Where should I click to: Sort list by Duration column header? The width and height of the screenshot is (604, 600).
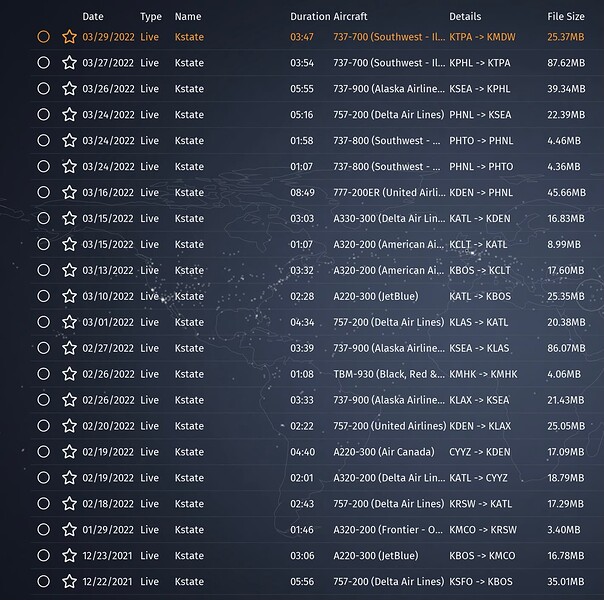pyautogui.click(x=309, y=17)
